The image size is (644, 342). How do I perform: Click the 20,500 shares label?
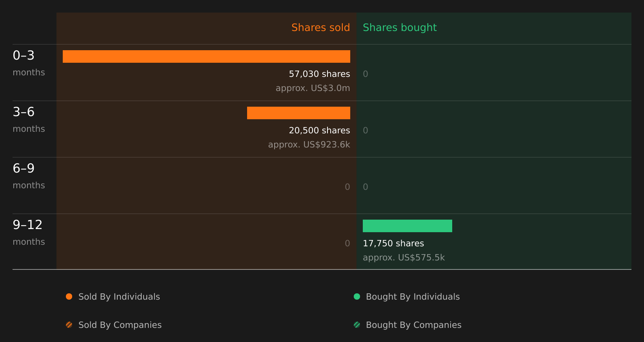pos(319,131)
